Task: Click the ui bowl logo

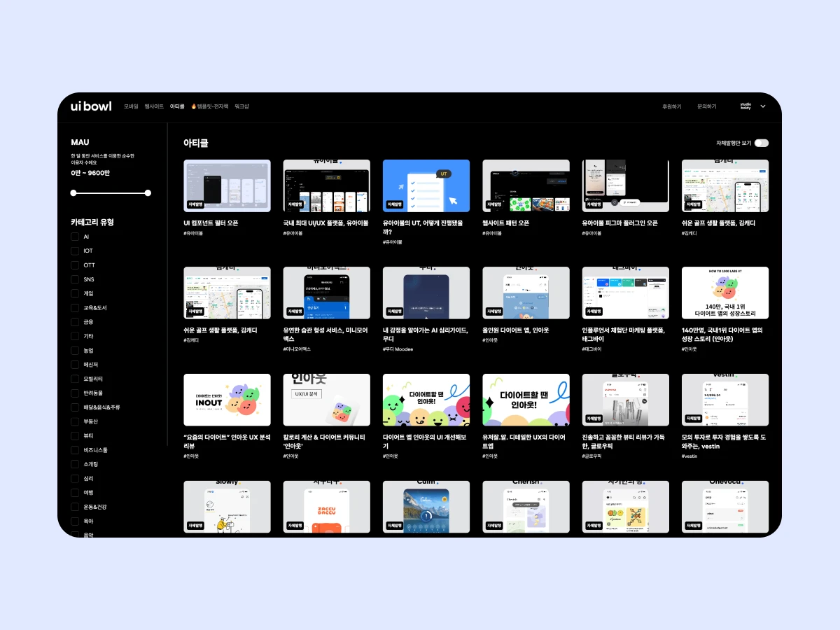Action: [x=91, y=106]
